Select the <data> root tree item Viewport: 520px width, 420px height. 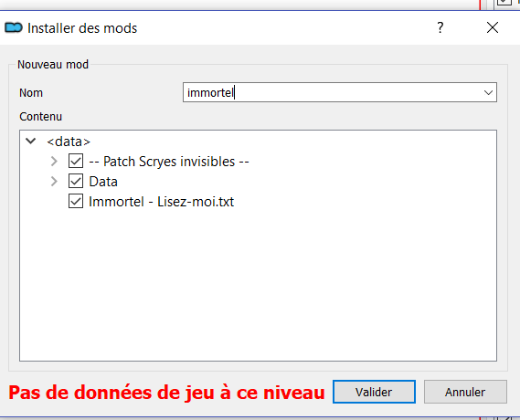(x=69, y=142)
